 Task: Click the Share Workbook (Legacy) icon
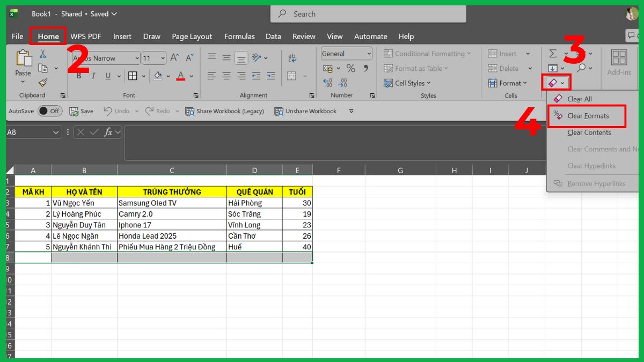click(190, 111)
